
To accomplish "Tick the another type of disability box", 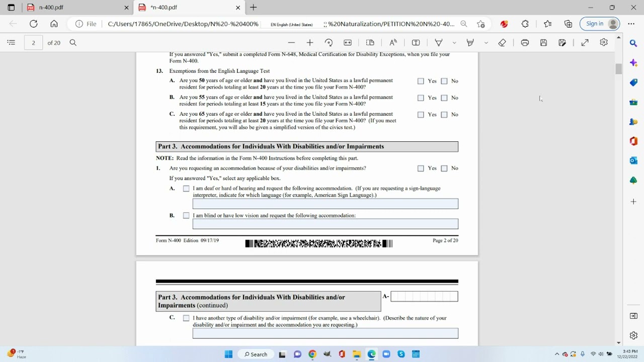I will pos(186,318).
